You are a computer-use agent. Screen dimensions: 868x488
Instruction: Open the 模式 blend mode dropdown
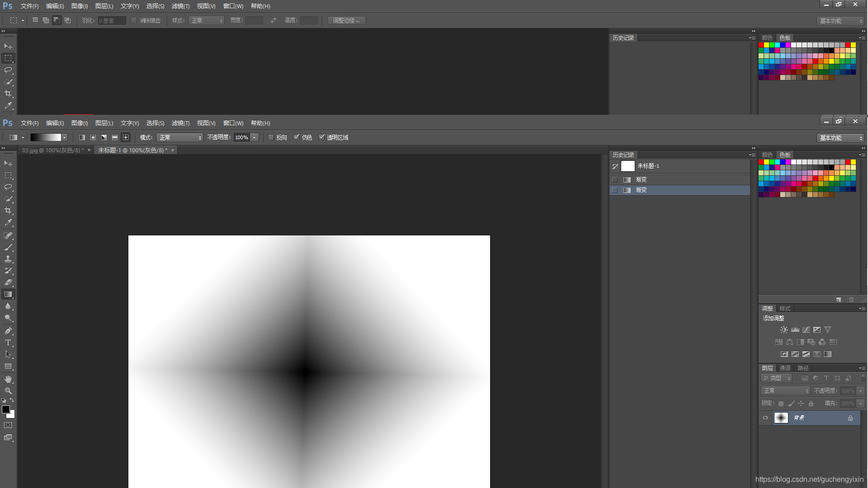pyautogui.click(x=179, y=137)
